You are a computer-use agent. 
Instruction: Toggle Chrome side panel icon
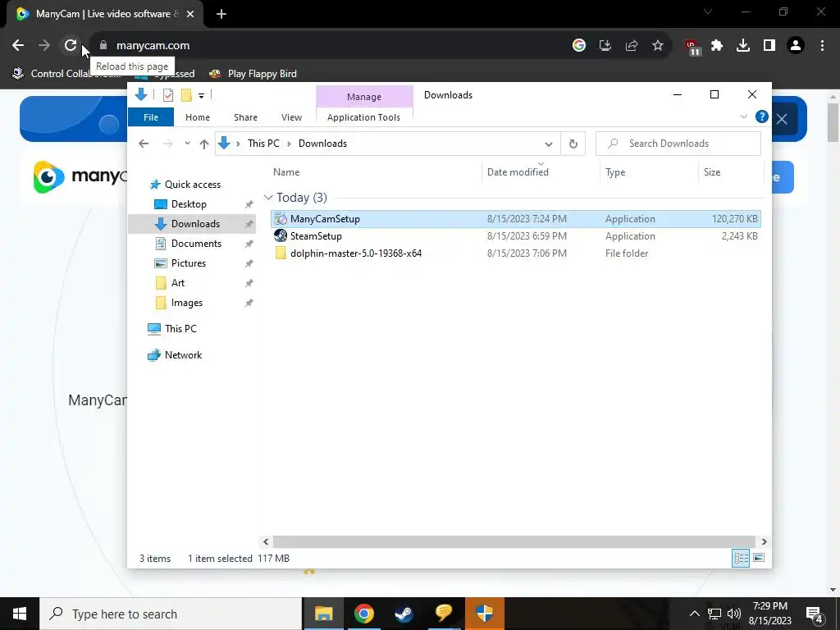tap(769, 46)
